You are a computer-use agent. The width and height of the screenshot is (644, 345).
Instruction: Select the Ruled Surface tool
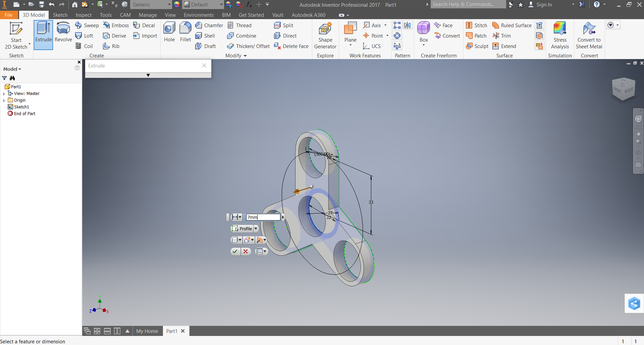click(x=512, y=26)
